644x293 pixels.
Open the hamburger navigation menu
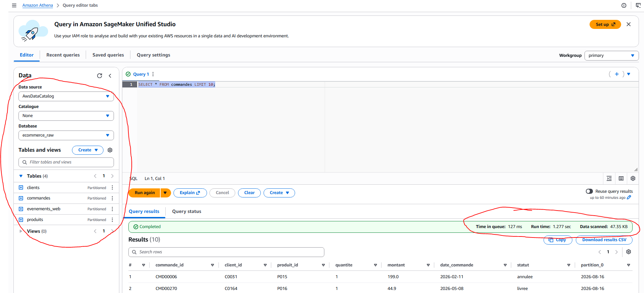click(x=14, y=5)
